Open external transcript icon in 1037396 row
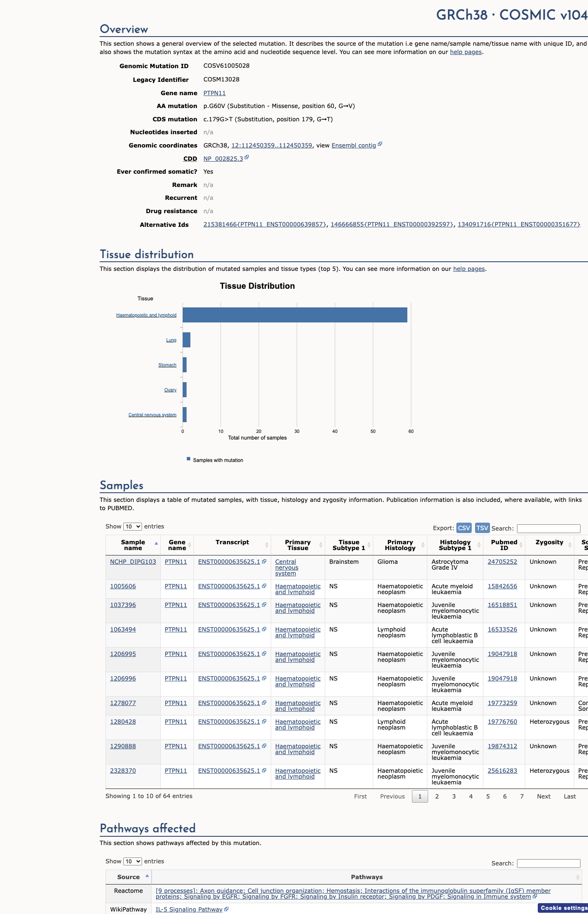Screen dimensions: 588x914 click(264, 604)
